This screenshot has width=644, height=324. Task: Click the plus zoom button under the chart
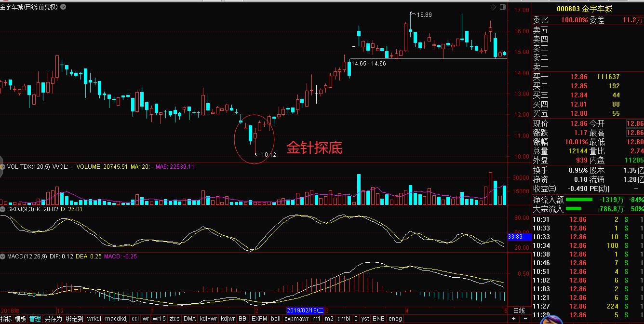pyautogui.click(x=513, y=319)
